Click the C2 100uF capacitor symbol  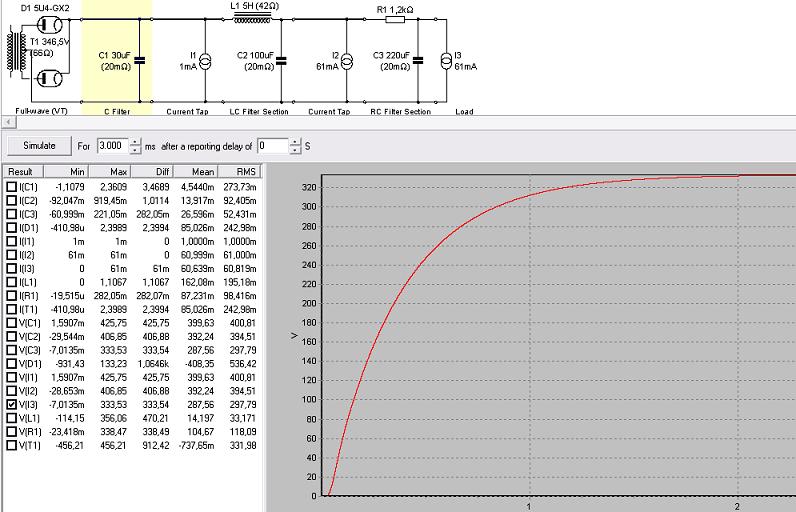281,60
